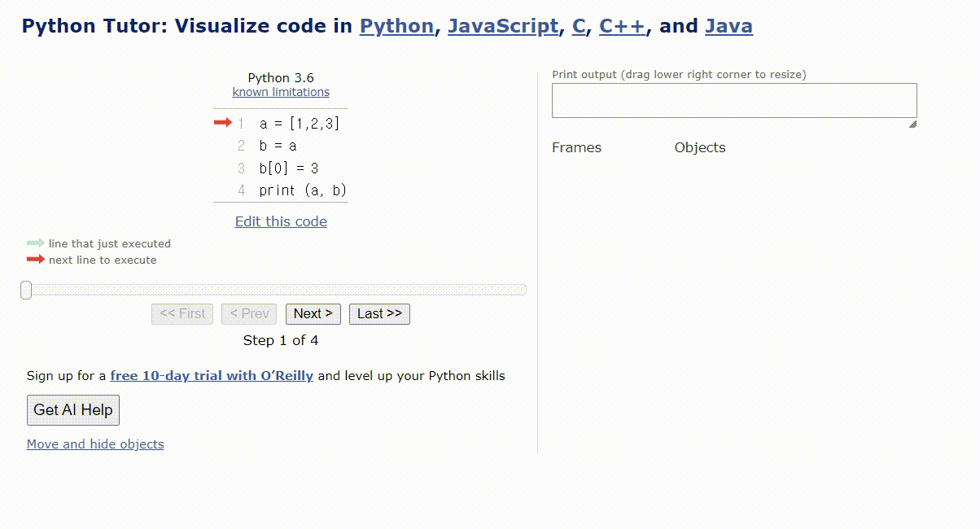Image resolution: width=980 pixels, height=529 pixels.
Task: Open the Python language link in the title
Action: (396, 26)
